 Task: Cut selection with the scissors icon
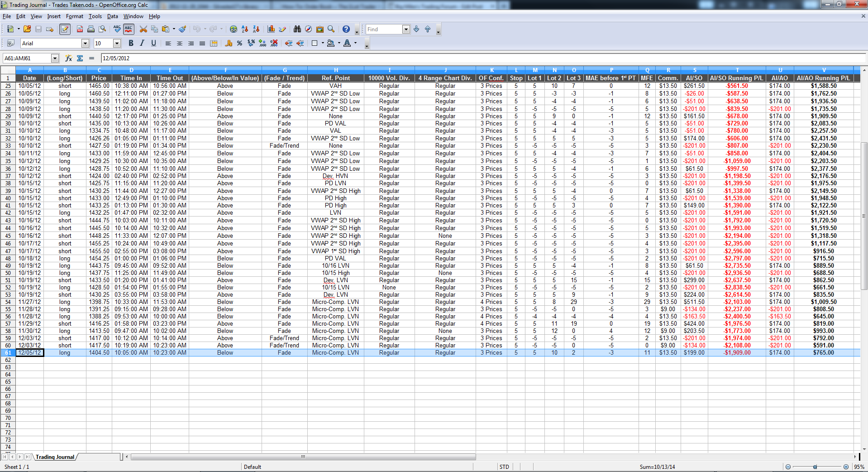pyautogui.click(x=143, y=29)
